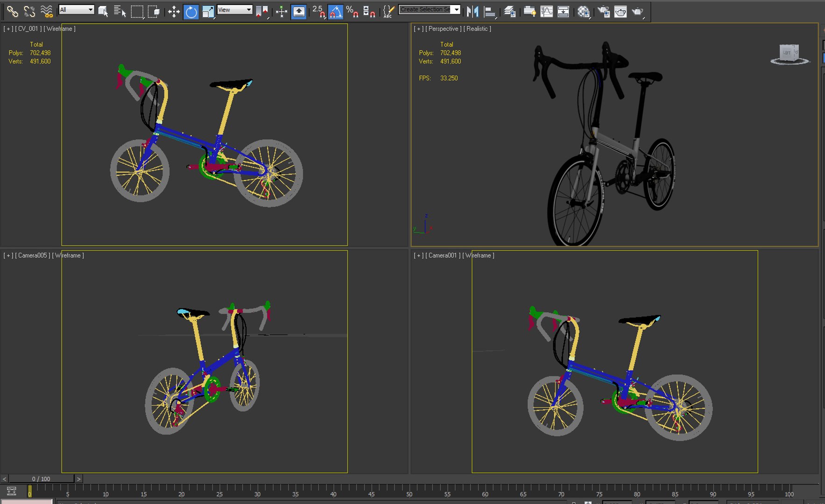The image size is (825, 504).
Task: Click the Perspective viewport label
Action: coord(444,28)
